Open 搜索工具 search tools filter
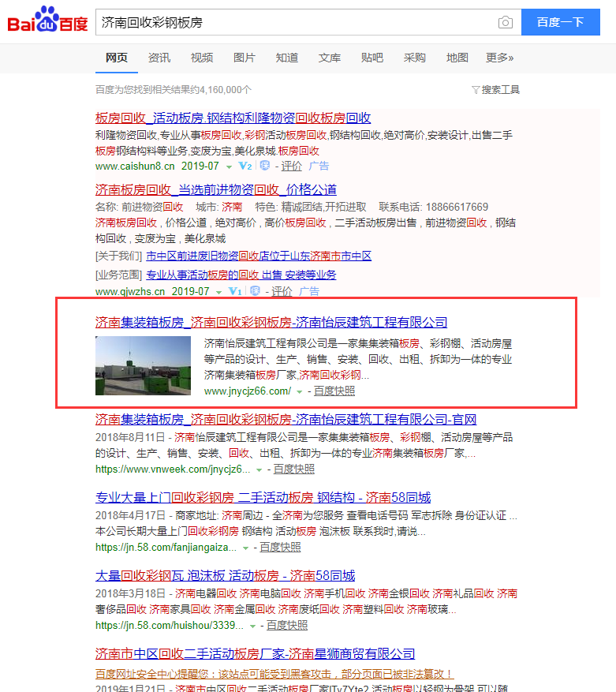Image resolution: width=616 pixels, height=692 pixels. click(x=495, y=90)
